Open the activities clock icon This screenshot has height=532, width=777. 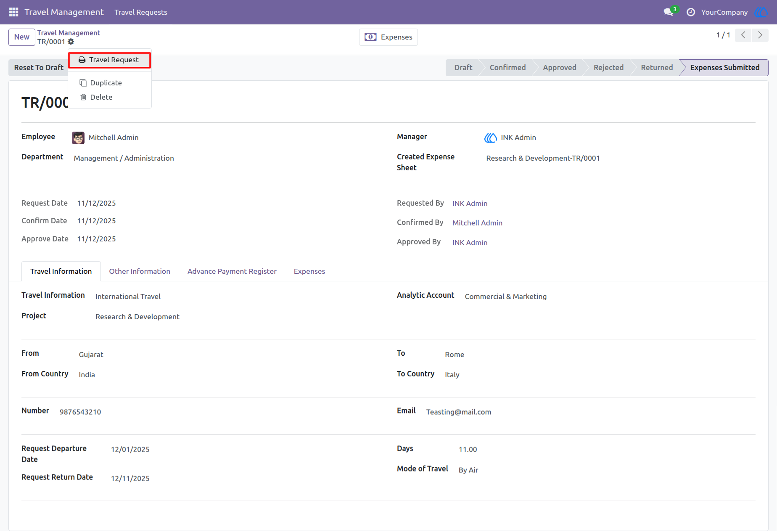(x=691, y=12)
